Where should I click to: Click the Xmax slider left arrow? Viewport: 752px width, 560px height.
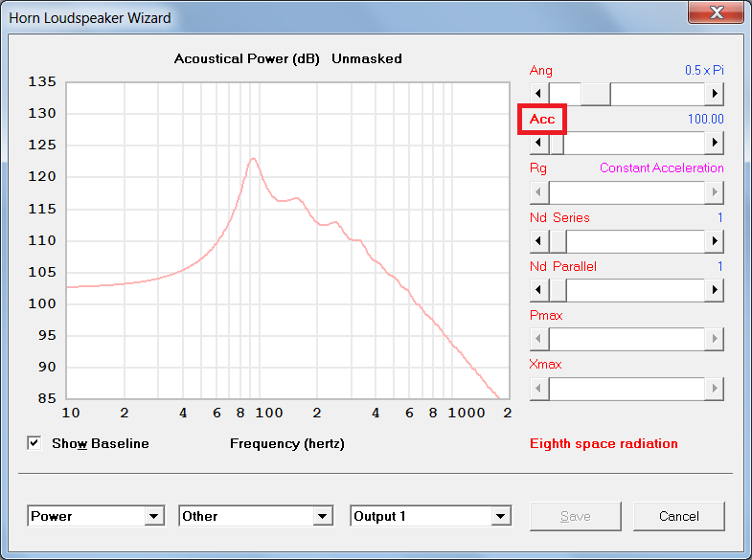click(x=539, y=388)
